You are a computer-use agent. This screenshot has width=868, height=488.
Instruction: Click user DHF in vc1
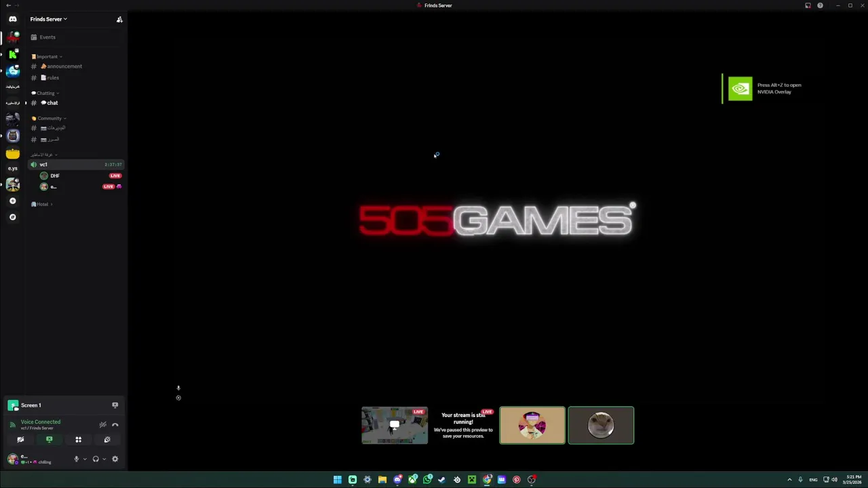point(54,176)
